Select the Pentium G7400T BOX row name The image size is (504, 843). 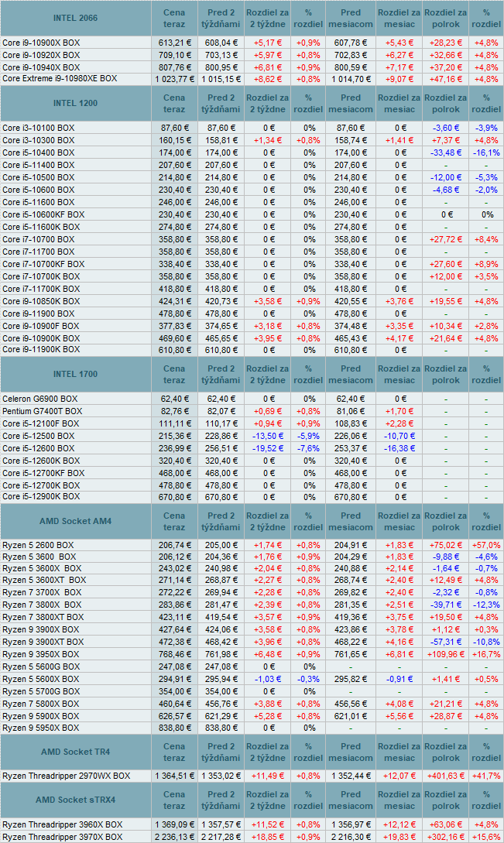(x=43, y=411)
